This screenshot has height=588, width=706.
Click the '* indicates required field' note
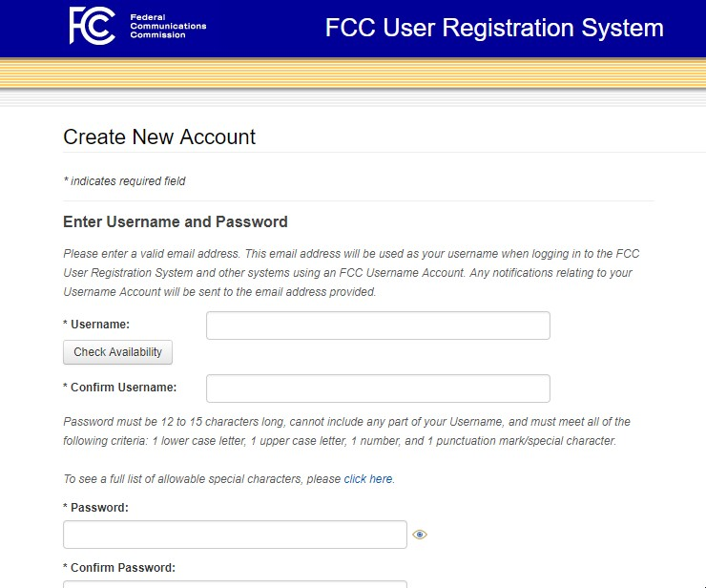(x=124, y=181)
